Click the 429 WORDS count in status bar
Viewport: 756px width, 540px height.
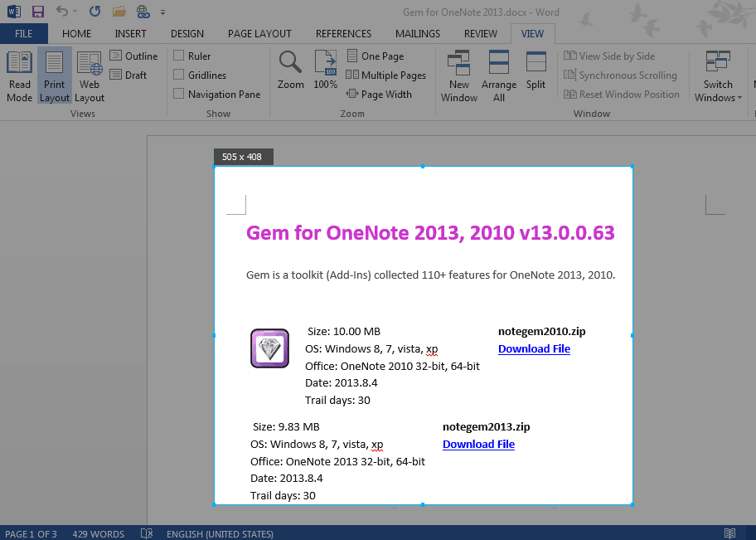99,533
